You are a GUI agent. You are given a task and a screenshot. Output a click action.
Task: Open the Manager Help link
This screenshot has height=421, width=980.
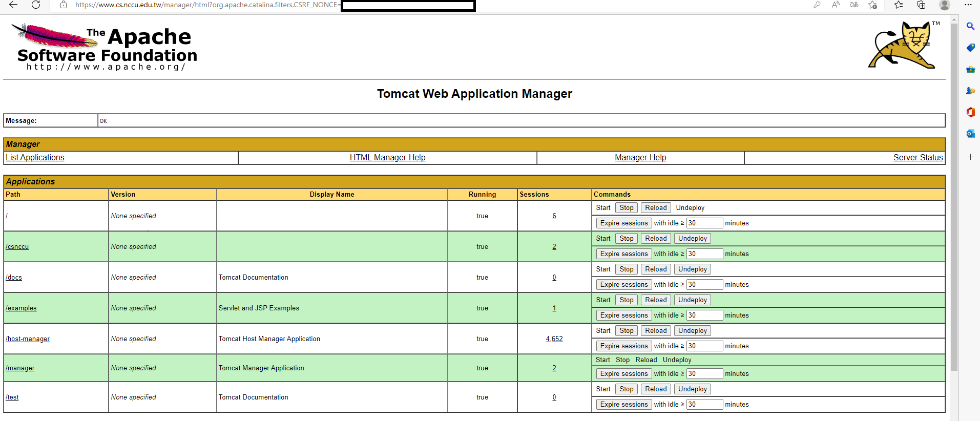coord(640,158)
